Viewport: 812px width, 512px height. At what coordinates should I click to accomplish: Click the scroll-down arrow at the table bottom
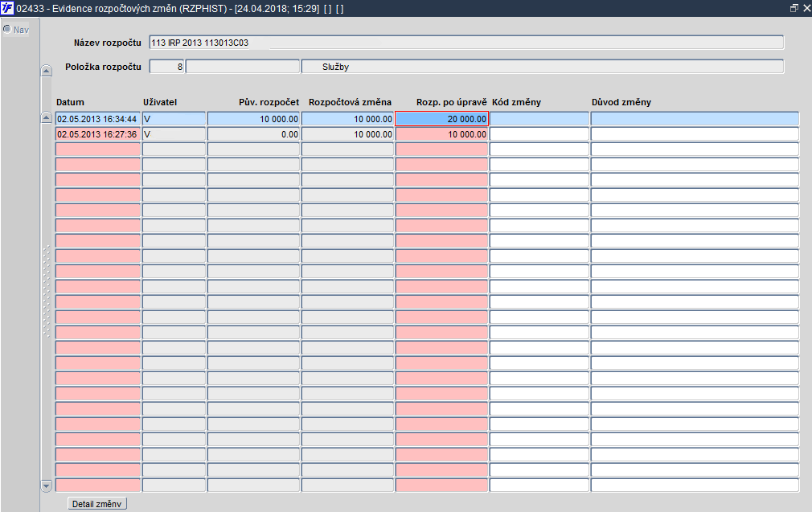point(46,485)
